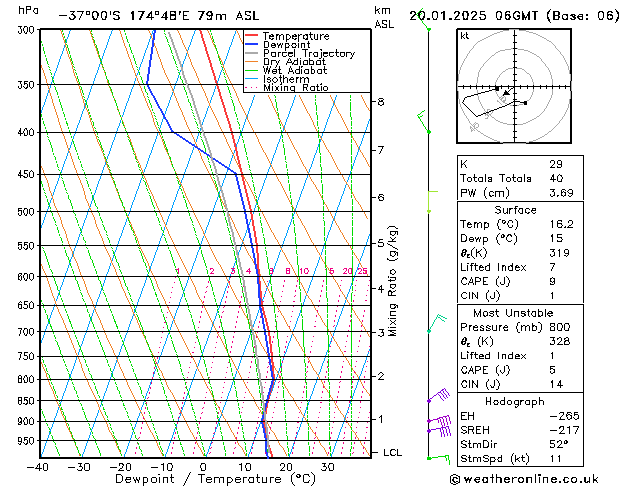Click the pink mixing ratio label 25
Screen dimensions: 629x486
pyautogui.click(x=362, y=271)
